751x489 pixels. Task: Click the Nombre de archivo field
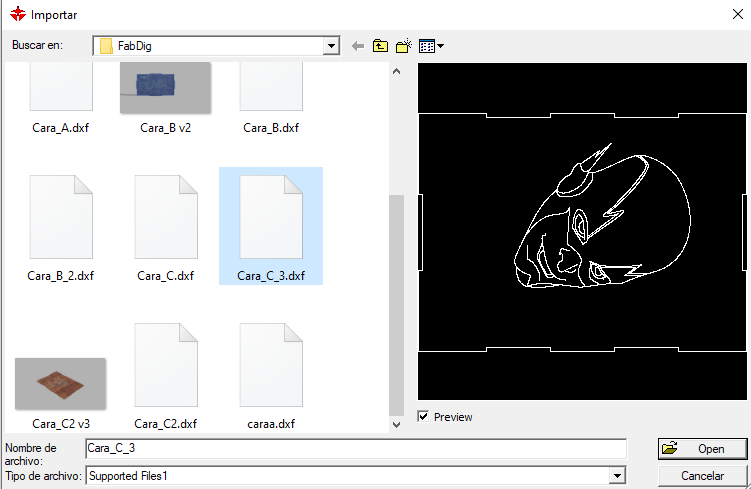pos(356,448)
